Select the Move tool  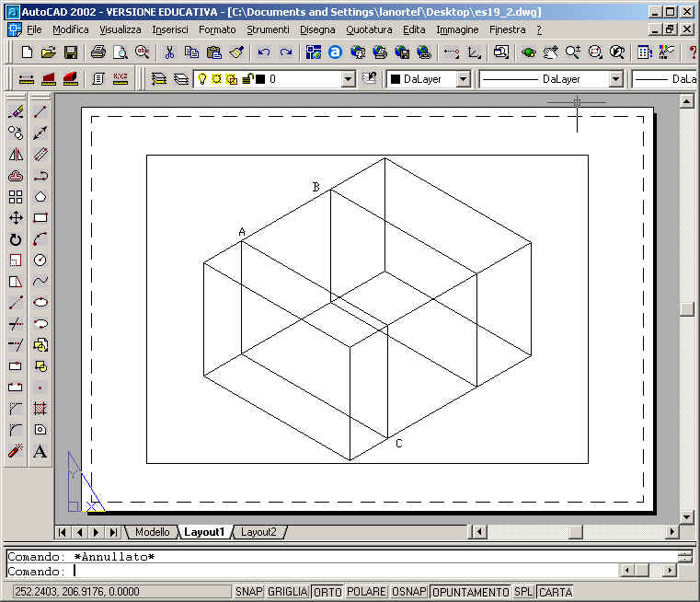(16, 218)
